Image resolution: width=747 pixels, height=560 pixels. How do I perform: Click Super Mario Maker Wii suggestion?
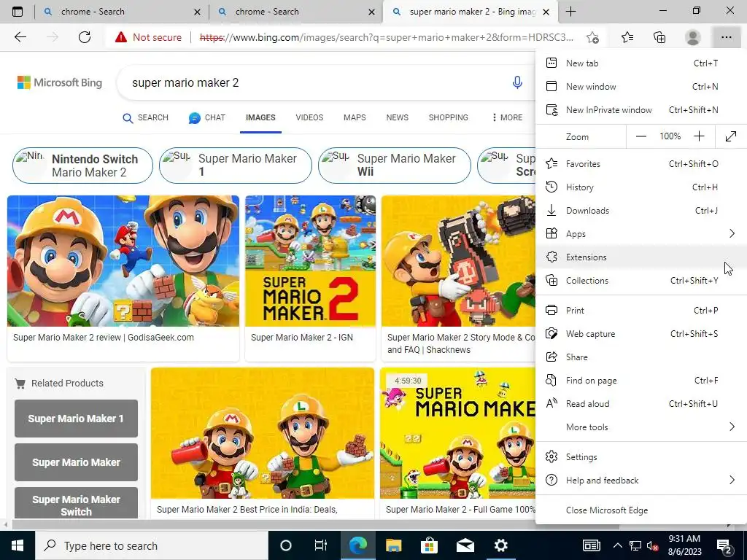point(395,166)
